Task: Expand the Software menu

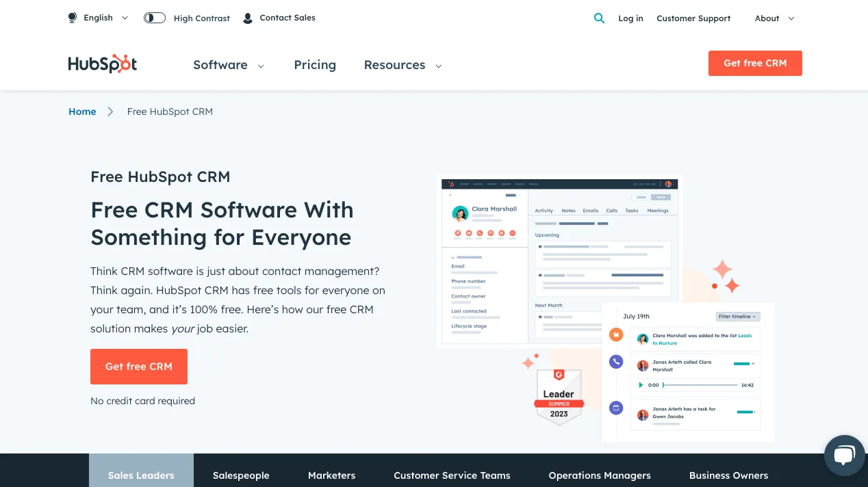Action: (229, 65)
